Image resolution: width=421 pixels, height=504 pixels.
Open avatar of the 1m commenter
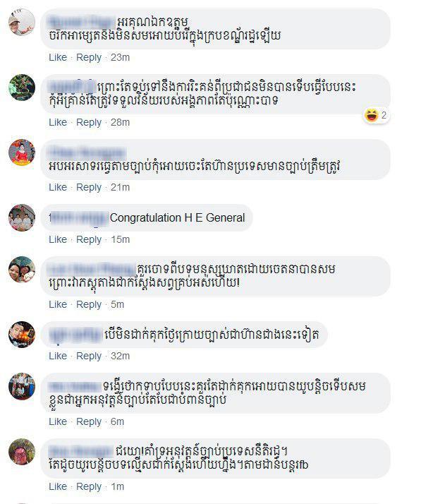pyautogui.click(x=22, y=452)
